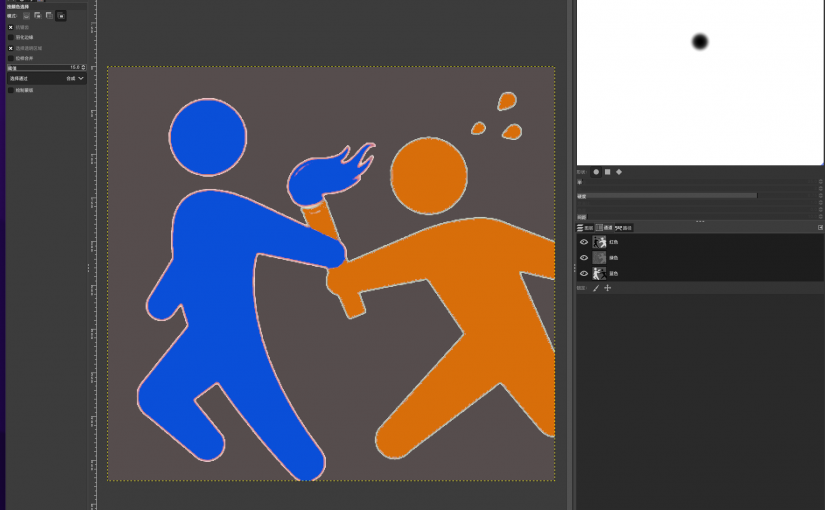Enable the draw mask (绘制蒙版) checkbox
This screenshot has width=825, height=510.
pyautogui.click(x=11, y=90)
